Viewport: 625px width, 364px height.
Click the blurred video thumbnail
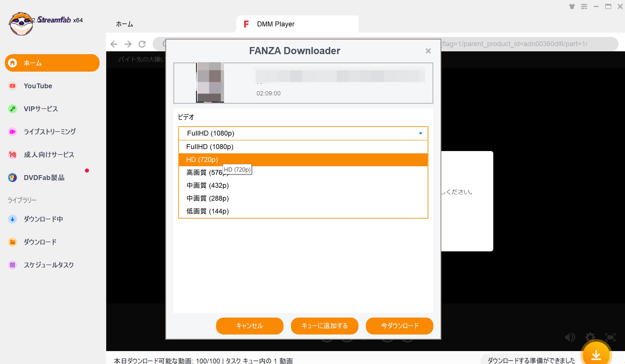click(210, 82)
